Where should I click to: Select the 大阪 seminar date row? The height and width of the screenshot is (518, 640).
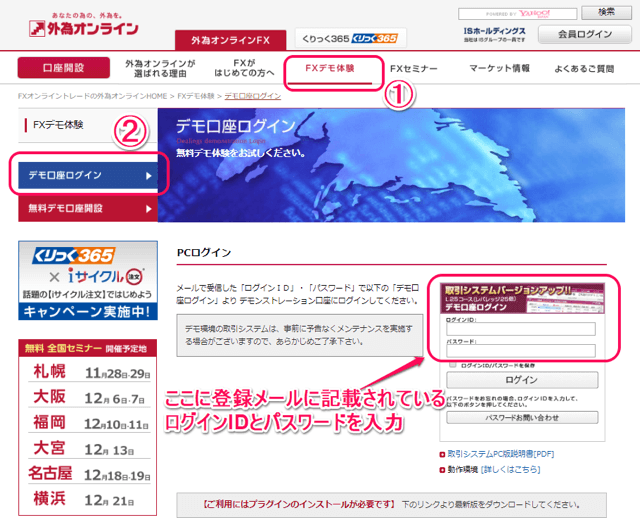click(89, 397)
